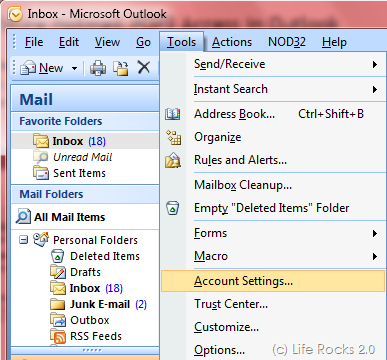Click the Favorite Folders Inbox folder icon
Image resolution: width=387 pixels, height=360 pixels.
pyautogui.click(x=41, y=141)
